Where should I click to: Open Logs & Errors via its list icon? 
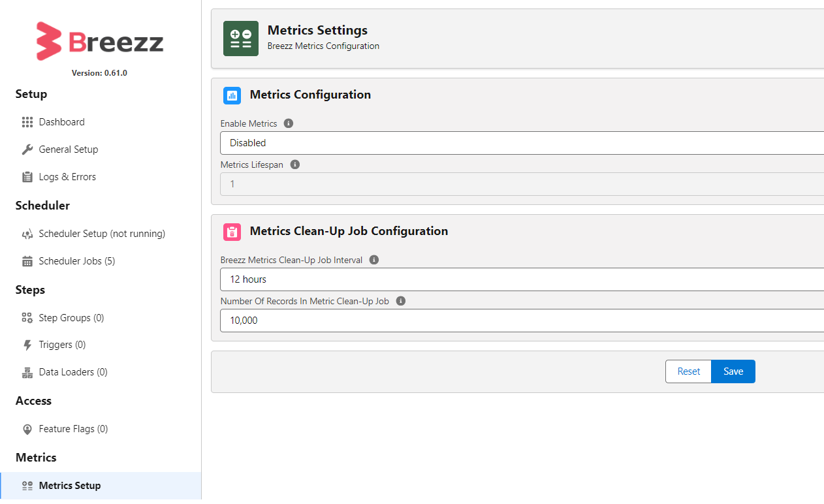[27, 176]
